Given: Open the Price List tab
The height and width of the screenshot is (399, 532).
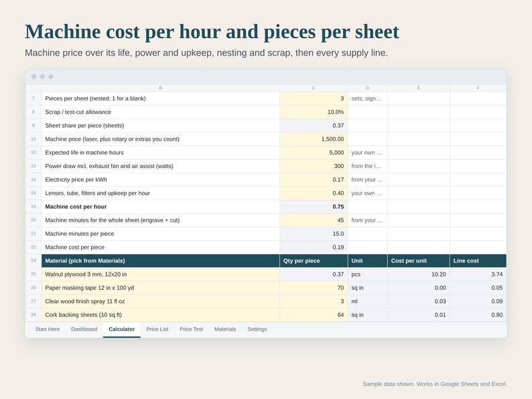Looking at the screenshot, I should click(157, 329).
